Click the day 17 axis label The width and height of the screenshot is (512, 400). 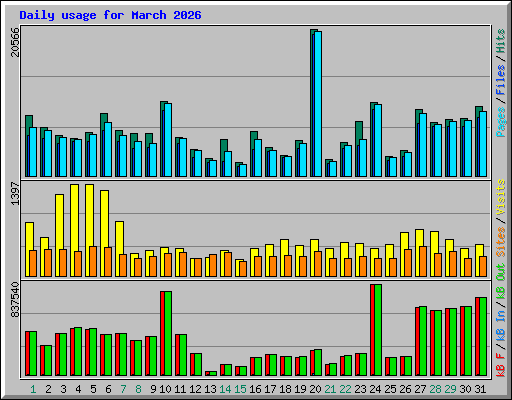270,389
